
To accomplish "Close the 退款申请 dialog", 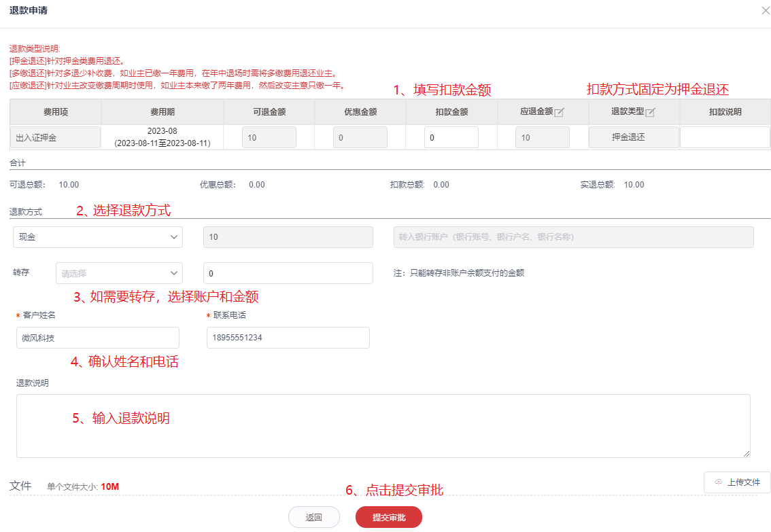I will (x=766, y=10).
